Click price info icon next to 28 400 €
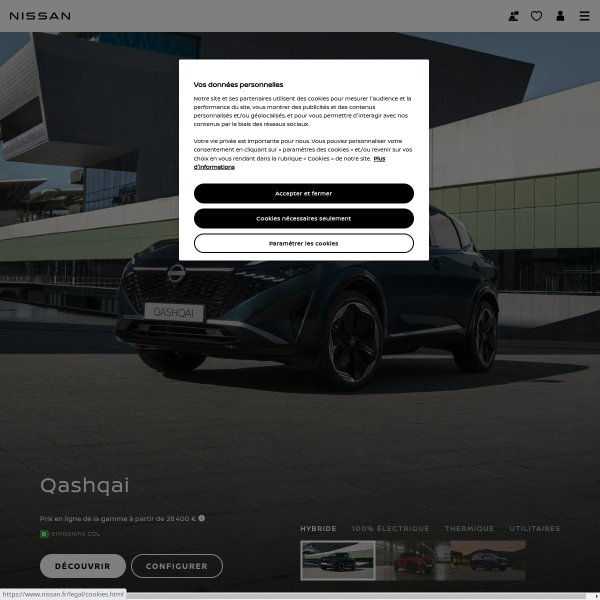Image resolution: width=600 pixels, height=600 pixels. click(x=202, y=518)
